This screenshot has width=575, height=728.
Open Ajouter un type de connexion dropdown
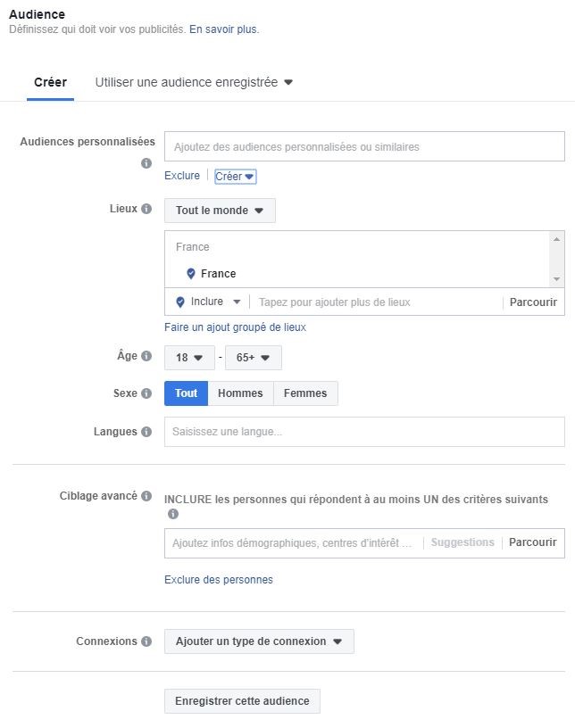259,641
